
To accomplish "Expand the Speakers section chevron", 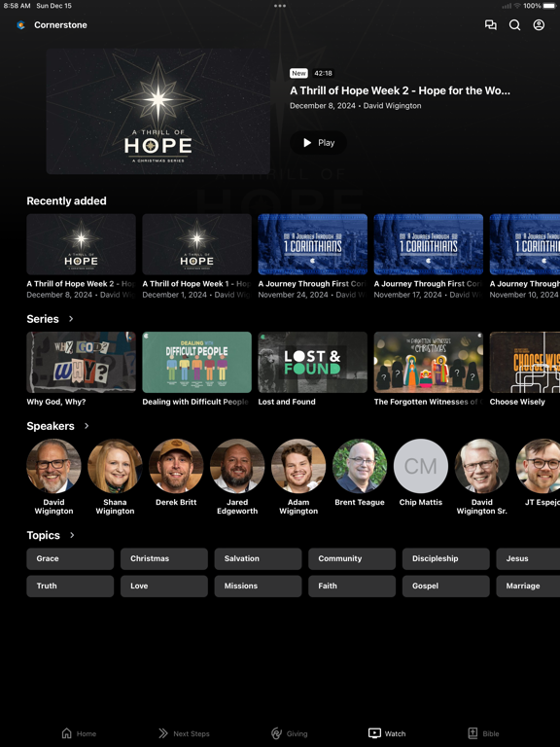I will tap(87, 426).
